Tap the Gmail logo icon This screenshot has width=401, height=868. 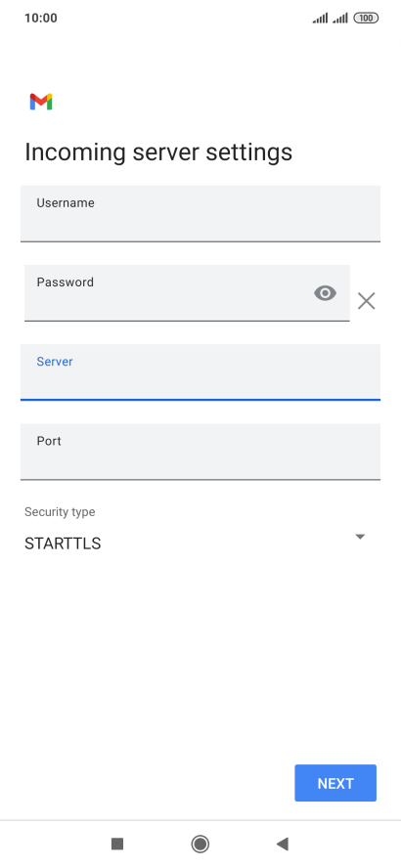click(41, 102)
